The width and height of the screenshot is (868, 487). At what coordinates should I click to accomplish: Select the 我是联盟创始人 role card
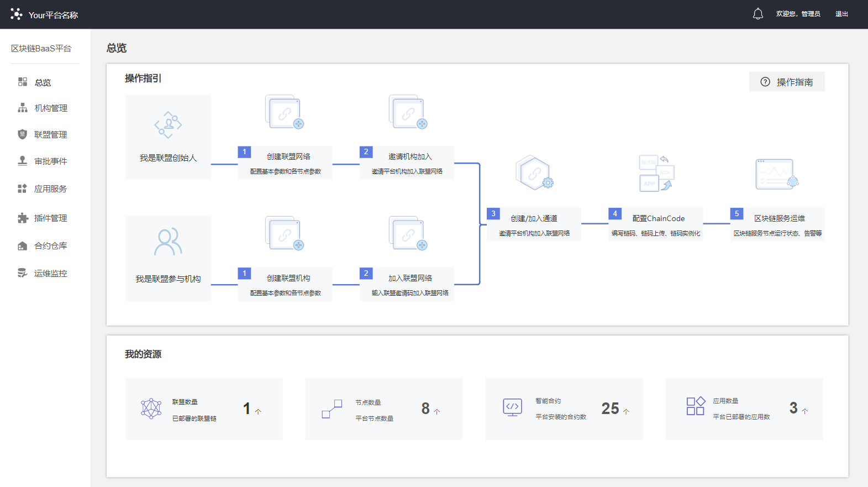[x=168, y=137]
